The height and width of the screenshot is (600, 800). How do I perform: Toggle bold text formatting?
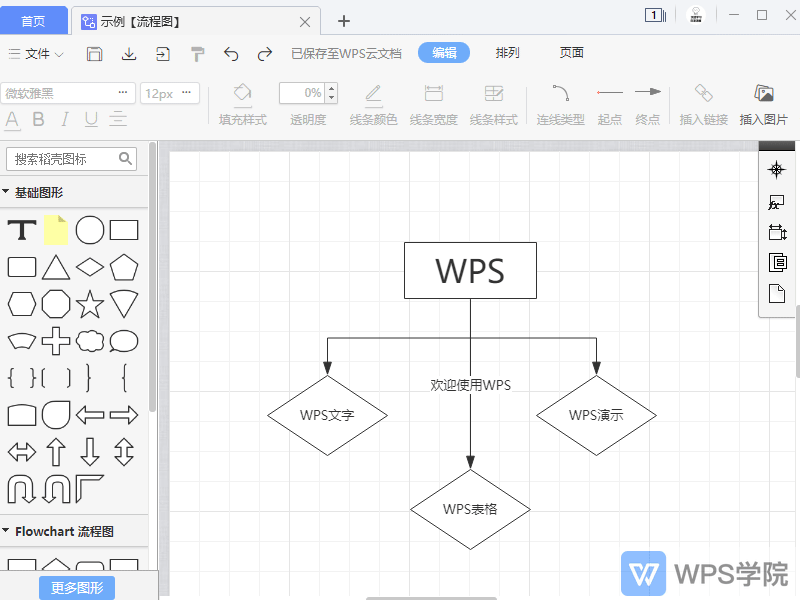click(x=38, y=119)
